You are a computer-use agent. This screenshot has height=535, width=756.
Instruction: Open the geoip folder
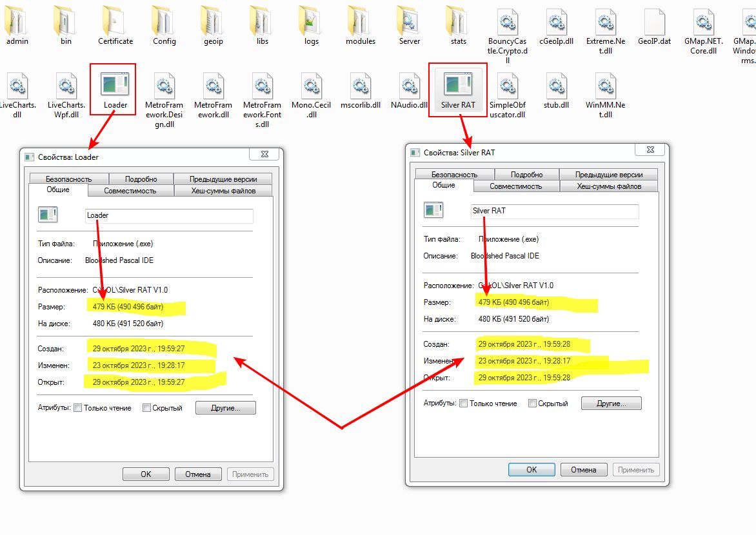coord(213,25)
